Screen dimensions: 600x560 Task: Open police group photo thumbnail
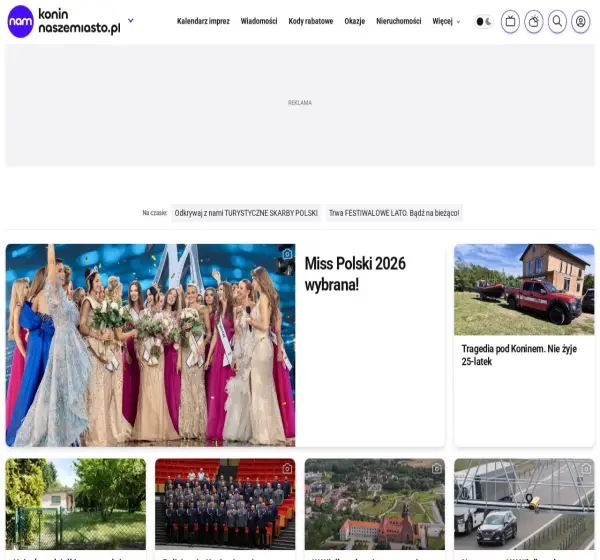[x=225, y=504]
